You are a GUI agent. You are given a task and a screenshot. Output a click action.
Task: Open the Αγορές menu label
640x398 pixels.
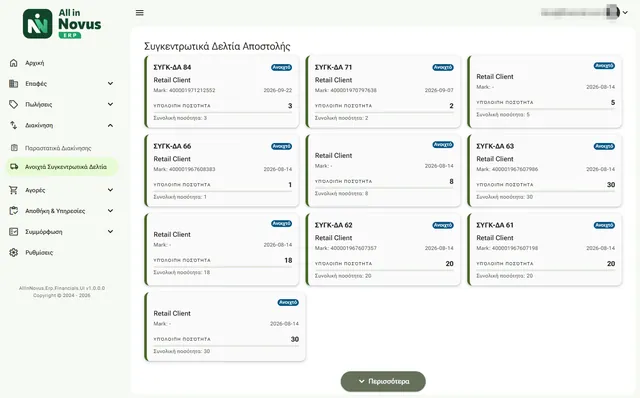pyautogui.click(x=35, y=190)
